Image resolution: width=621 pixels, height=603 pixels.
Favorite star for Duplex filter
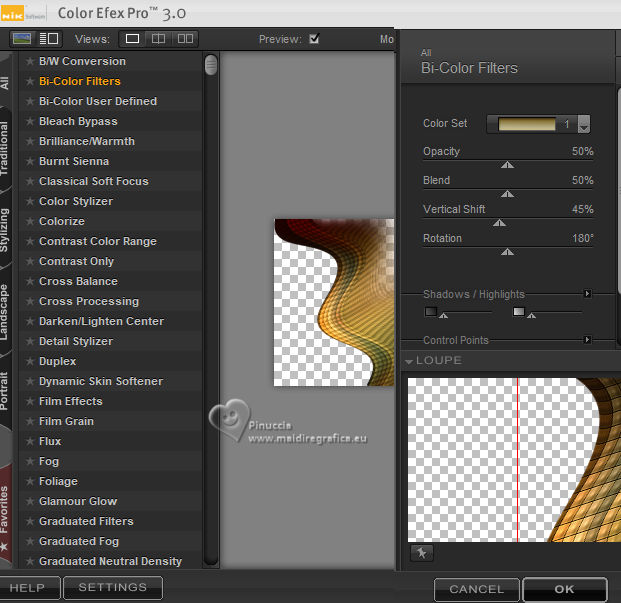pos(30,361)
